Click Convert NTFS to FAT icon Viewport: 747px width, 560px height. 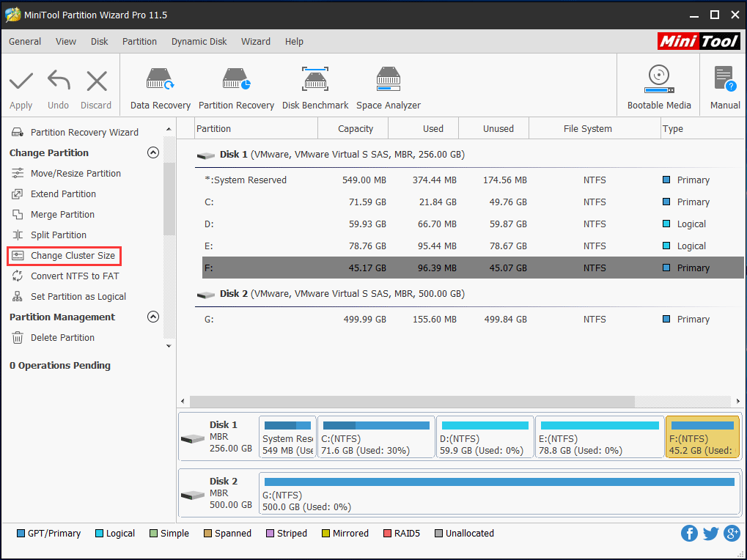(x=18, y=276)
